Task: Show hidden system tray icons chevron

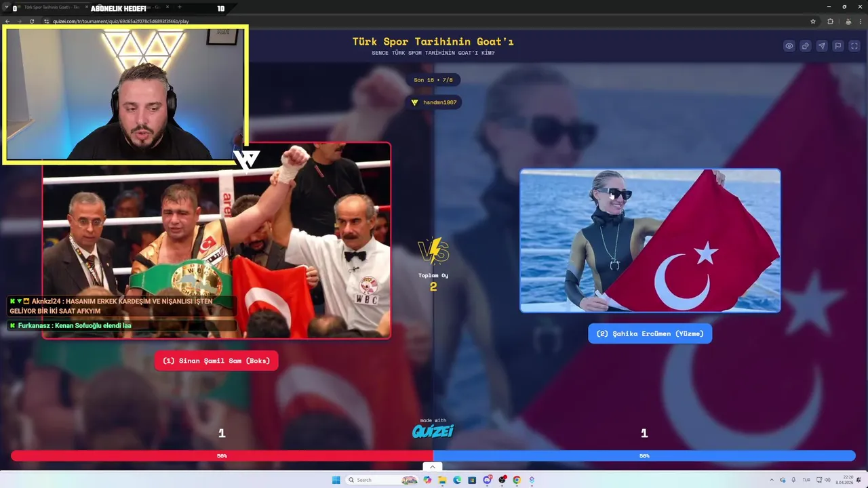Action: click(x=771, y=480)
